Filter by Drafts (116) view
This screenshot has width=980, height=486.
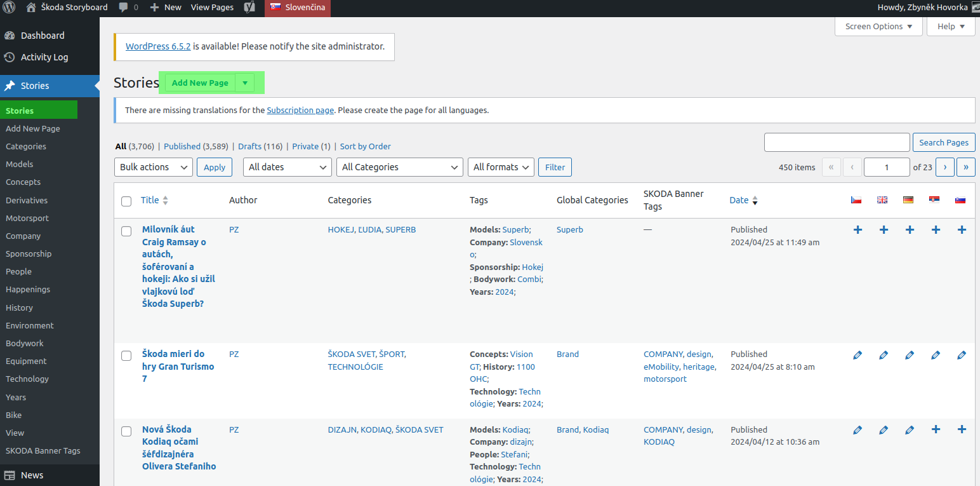pos(260,146)
